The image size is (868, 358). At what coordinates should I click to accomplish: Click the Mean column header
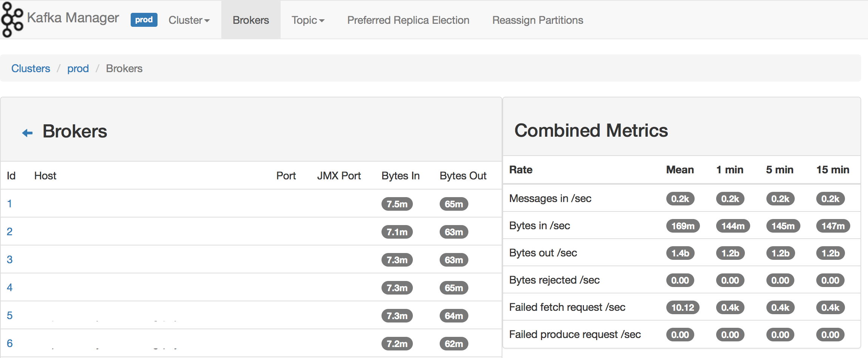coord(680,170)
